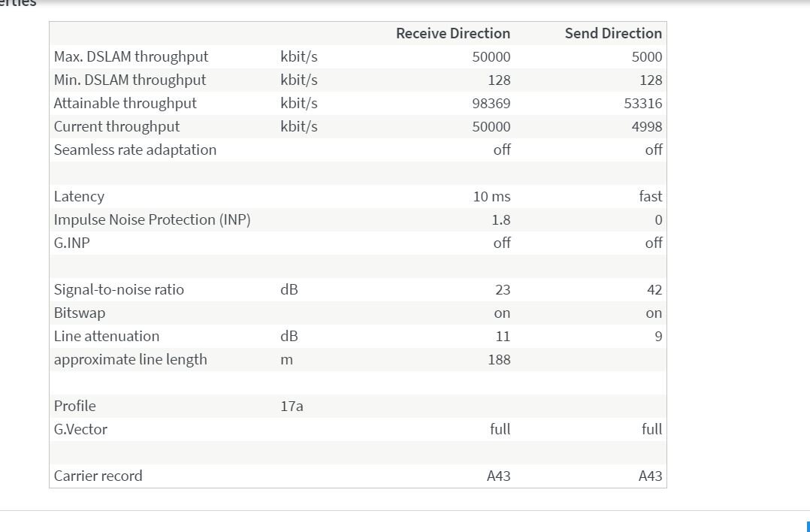Click the G.Vector row label
The image size is (810, 532).
tap(80, 429)
